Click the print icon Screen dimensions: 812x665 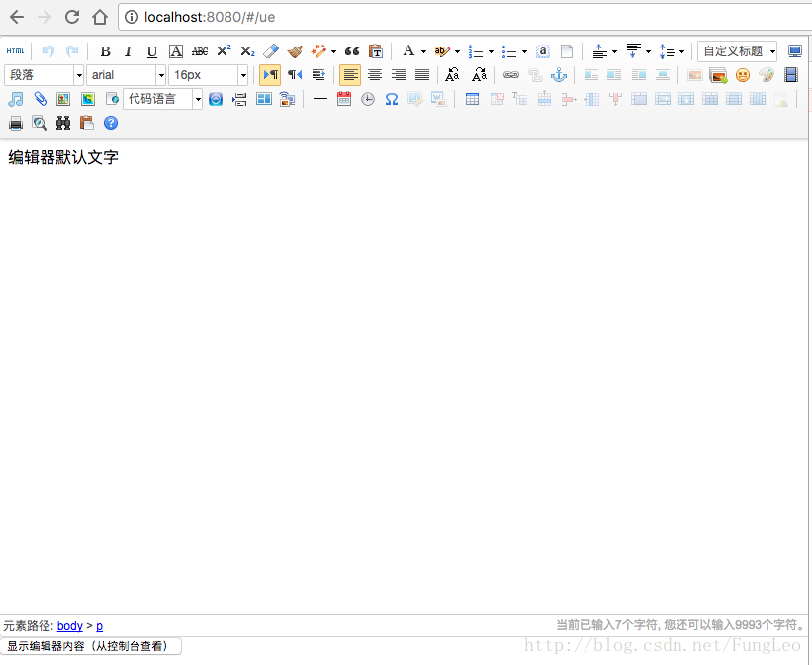point(16,124)
